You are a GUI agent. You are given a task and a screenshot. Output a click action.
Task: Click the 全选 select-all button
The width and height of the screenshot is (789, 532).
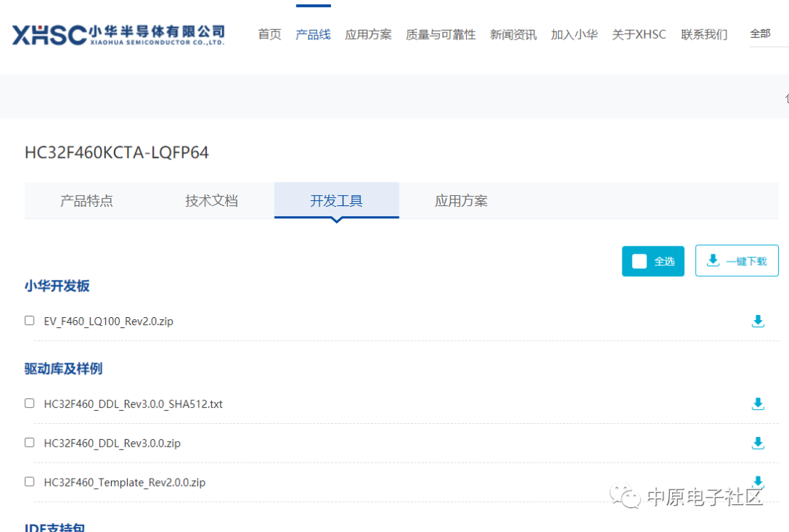tap(652, 261)
